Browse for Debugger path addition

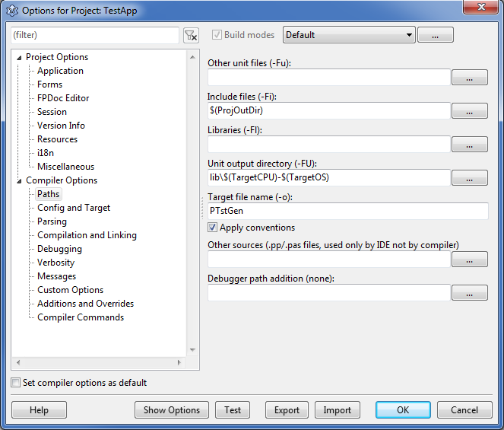pos(469,292)
